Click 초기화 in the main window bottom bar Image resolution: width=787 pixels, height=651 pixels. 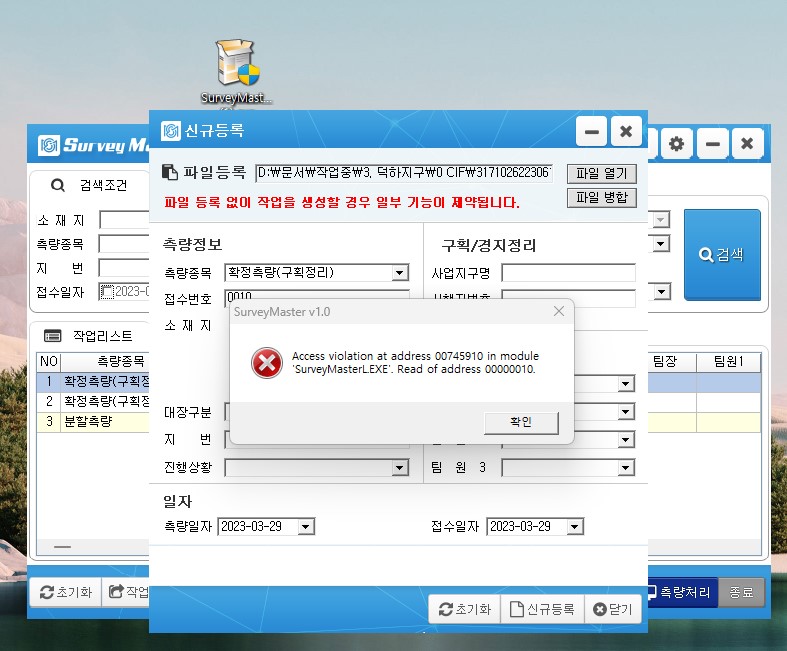pos(66,592)
